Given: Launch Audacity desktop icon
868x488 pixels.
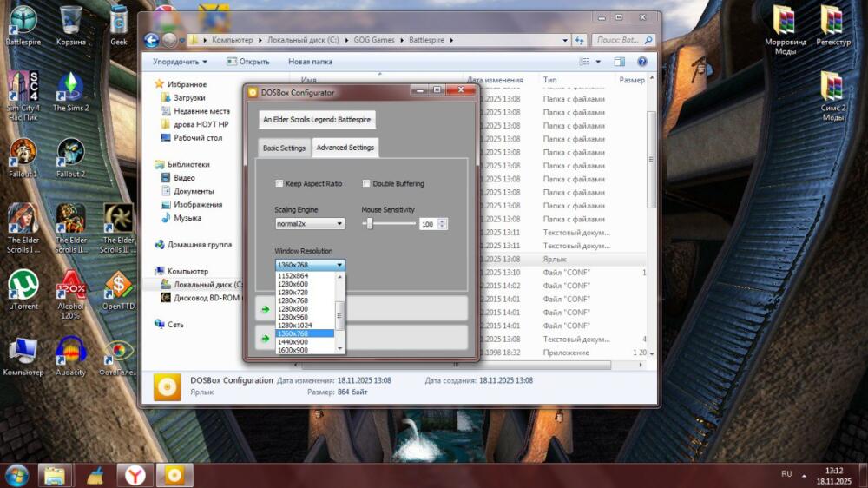Looking at the screenshot, I should click(71, 356).
